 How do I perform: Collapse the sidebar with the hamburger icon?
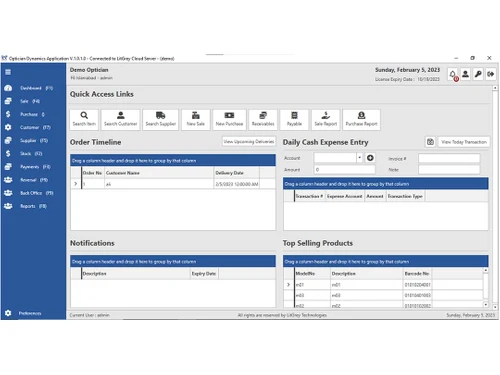(8, 72)
